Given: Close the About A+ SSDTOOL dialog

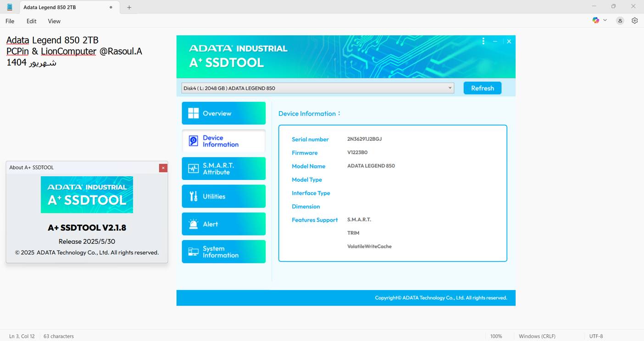Looking at the screenshot, I should [x=163, y=168].
